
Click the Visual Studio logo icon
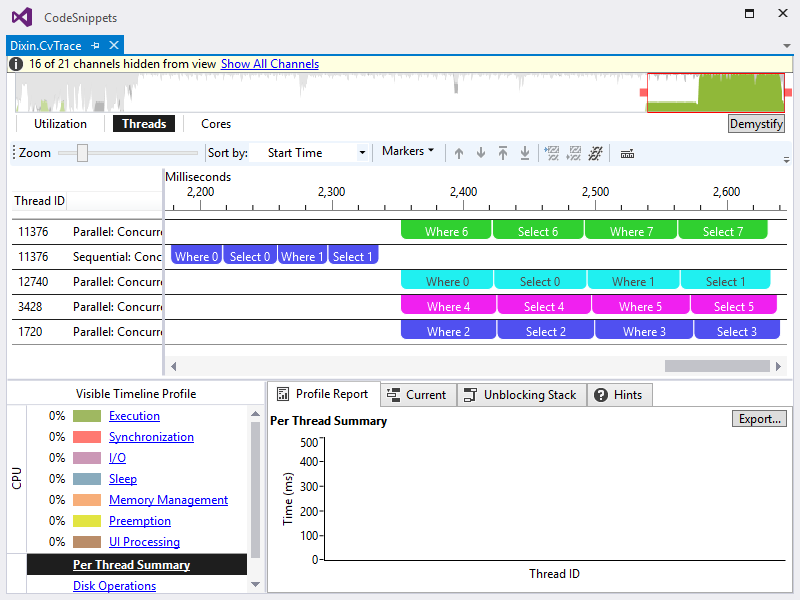point(22,17)
